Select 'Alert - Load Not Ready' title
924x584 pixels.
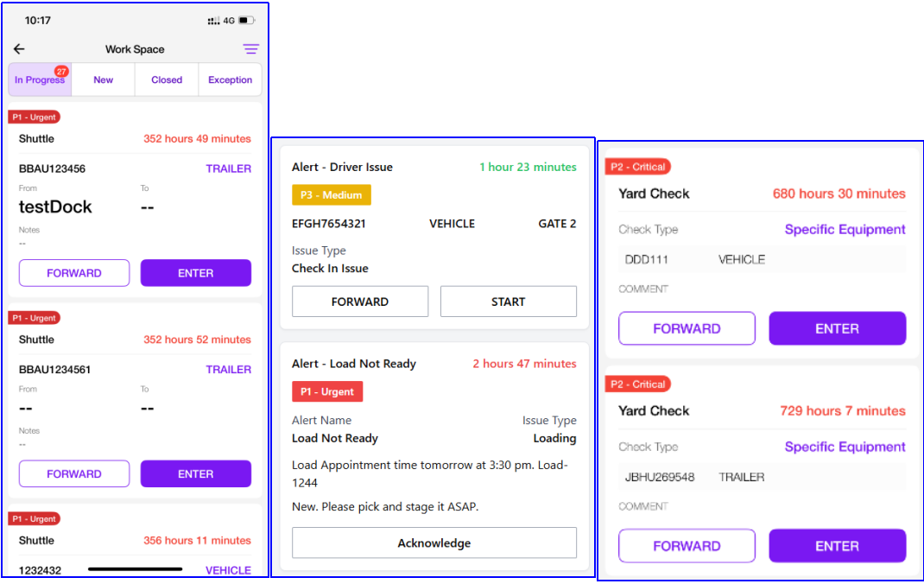[x=354, y=364]
